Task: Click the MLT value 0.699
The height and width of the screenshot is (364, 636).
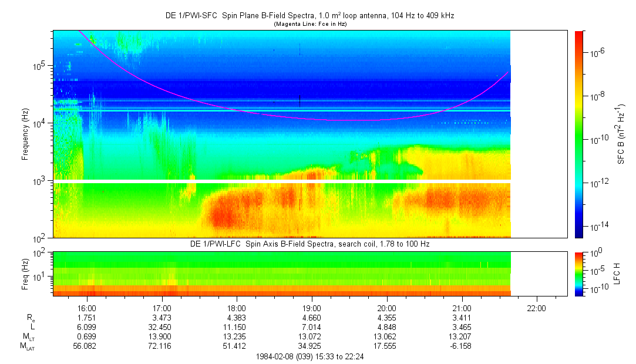Action: click(x=86, y=336)
